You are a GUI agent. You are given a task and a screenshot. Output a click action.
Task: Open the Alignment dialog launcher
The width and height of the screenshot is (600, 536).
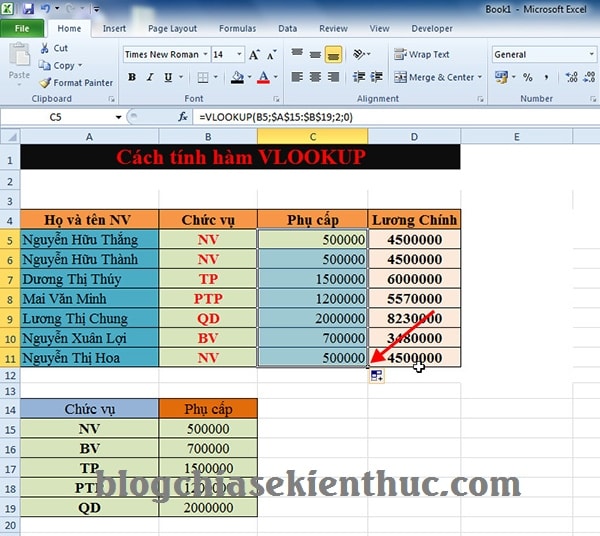click(x=480, y=99)
